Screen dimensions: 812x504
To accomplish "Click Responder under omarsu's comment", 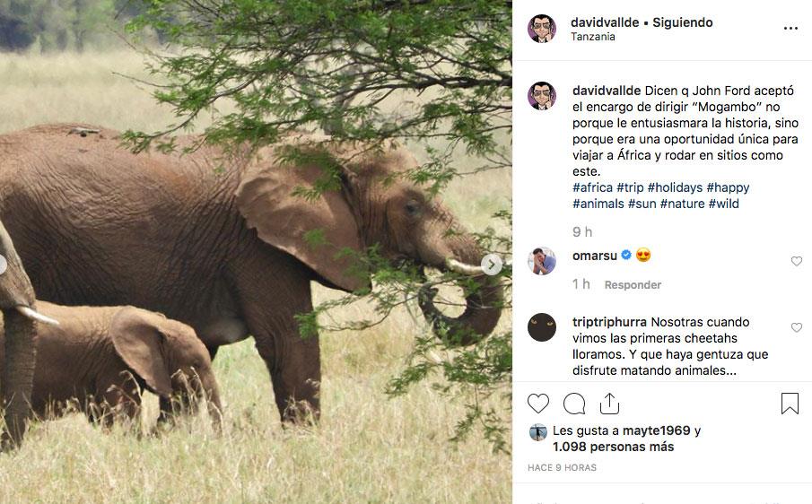I will (x=633, y=285).
